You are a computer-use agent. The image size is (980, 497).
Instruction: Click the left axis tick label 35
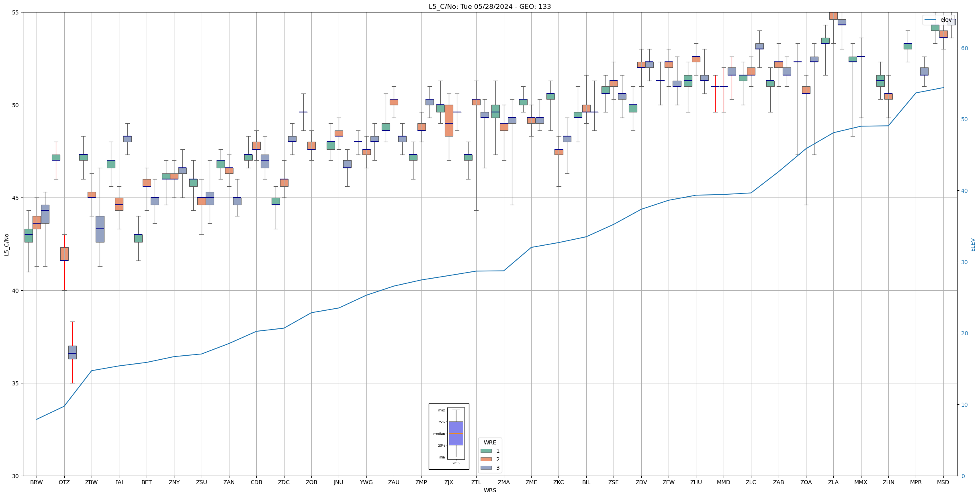(x=15, y=383)
